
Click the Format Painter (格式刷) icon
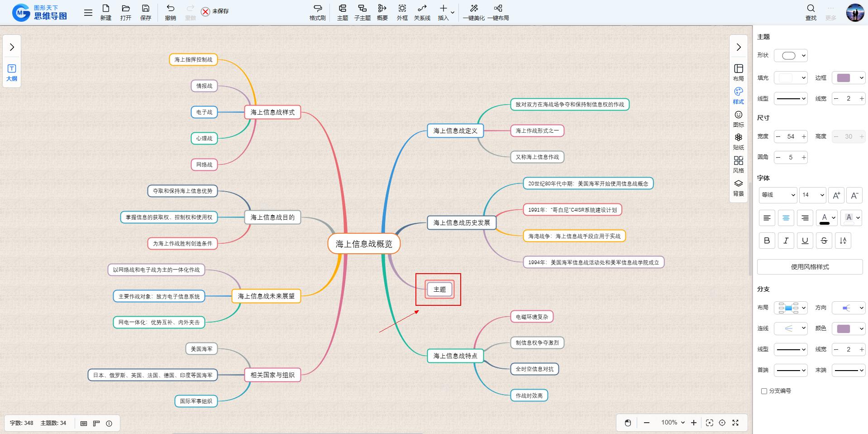click(317, 12)
